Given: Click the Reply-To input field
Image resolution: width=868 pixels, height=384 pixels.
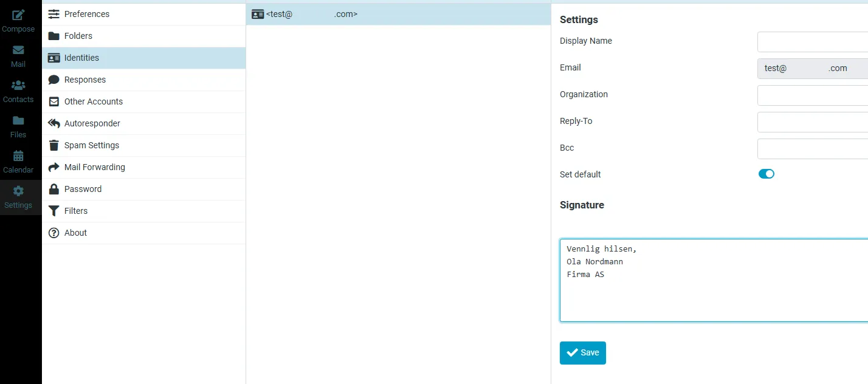Looking at the screenshot, I should pos(813,122).
